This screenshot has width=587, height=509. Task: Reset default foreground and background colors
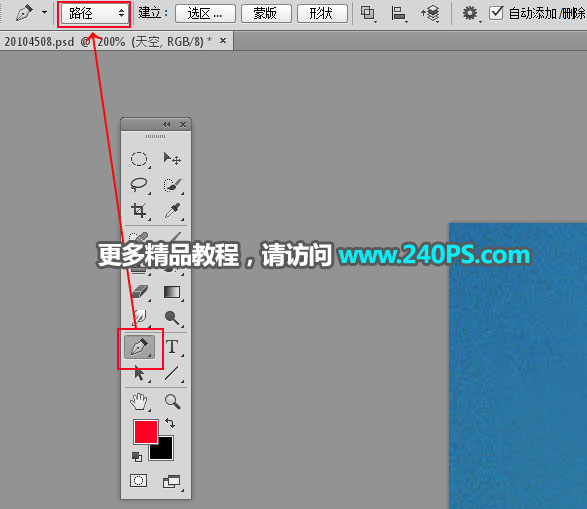(137, 456)
